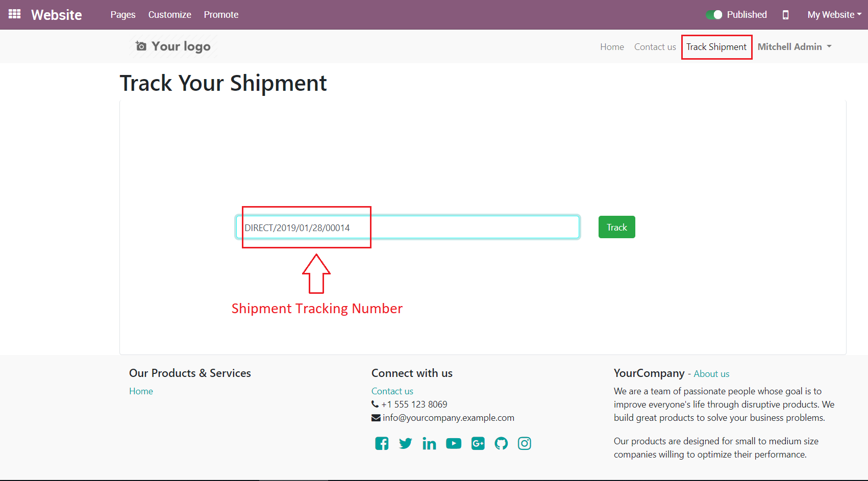Open the Twitter social icon
Screen dimensions: 868x481
pos(405,443)
